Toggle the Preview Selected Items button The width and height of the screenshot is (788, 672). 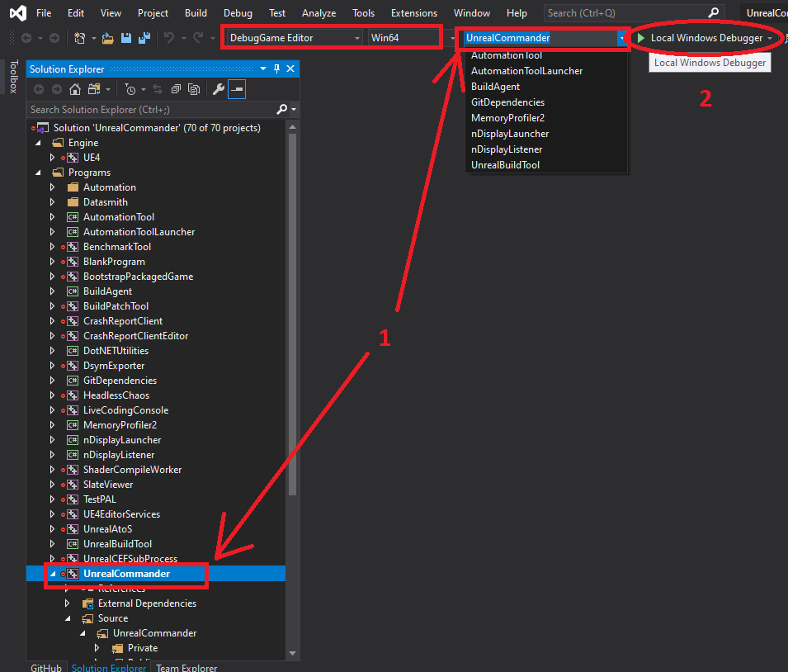click(237, 89)
